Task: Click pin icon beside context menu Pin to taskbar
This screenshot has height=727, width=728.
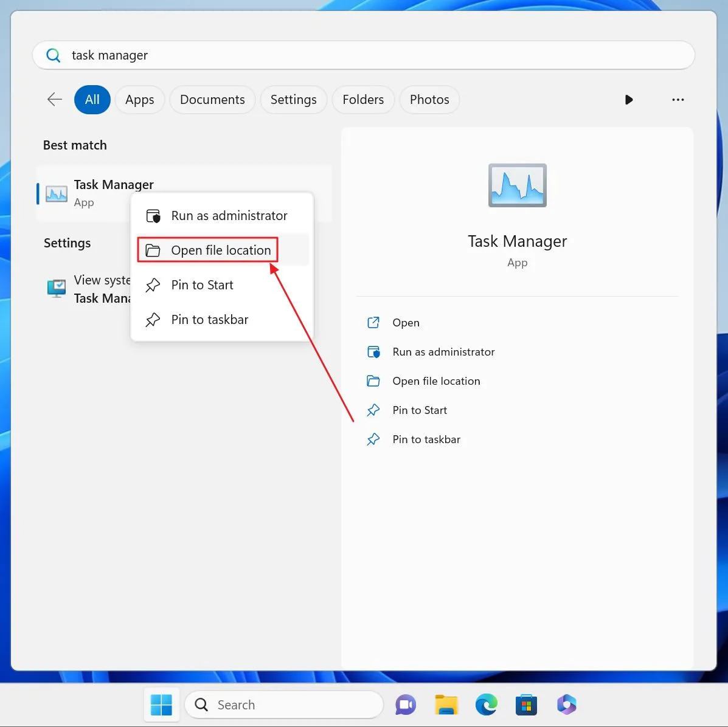Action: (x=153, y=320)
